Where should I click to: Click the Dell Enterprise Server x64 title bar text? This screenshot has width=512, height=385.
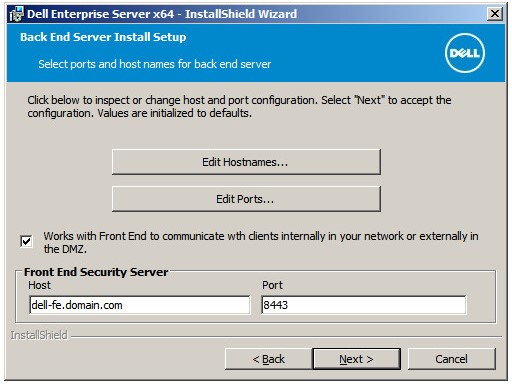click(162, 14)
